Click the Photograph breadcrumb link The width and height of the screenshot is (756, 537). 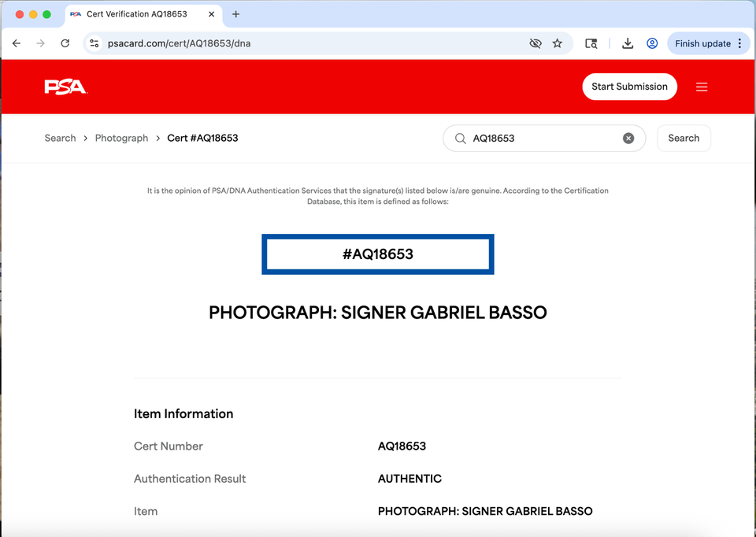[x=121, y=138]
